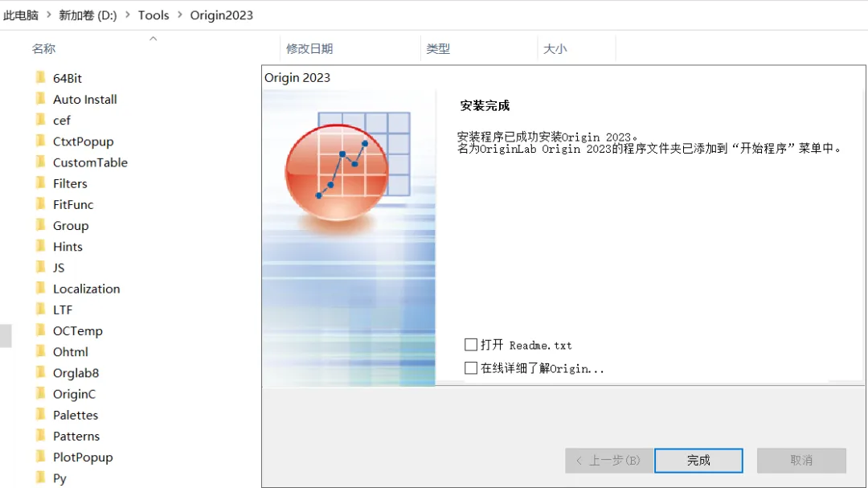
Task: Click the CtxtPopup folder icon
Action: pos(40,141)
